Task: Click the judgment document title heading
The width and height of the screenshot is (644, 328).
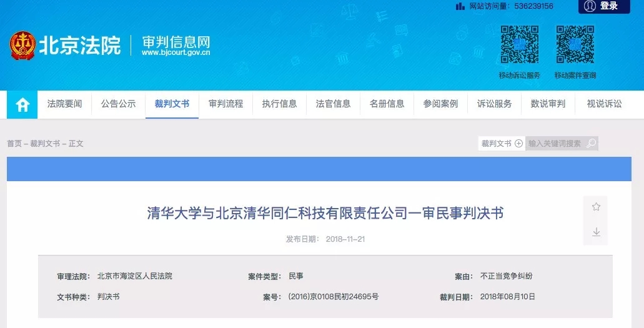Action: pyautogui.click(x=325, y=213)
